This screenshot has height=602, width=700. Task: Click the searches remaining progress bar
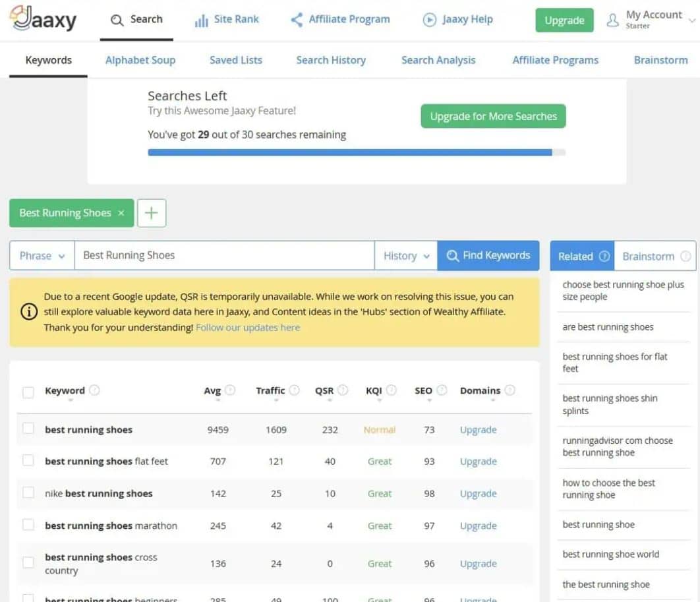tap(357, 152)
